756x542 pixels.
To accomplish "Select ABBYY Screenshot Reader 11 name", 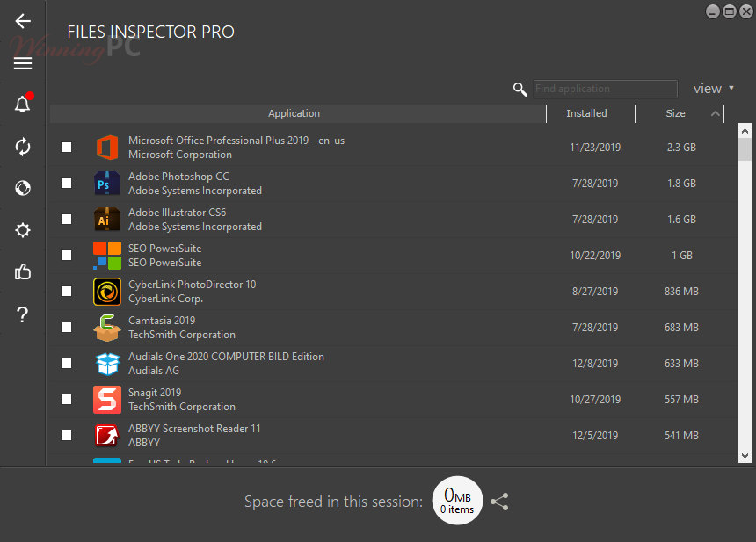I will point(194,429).
